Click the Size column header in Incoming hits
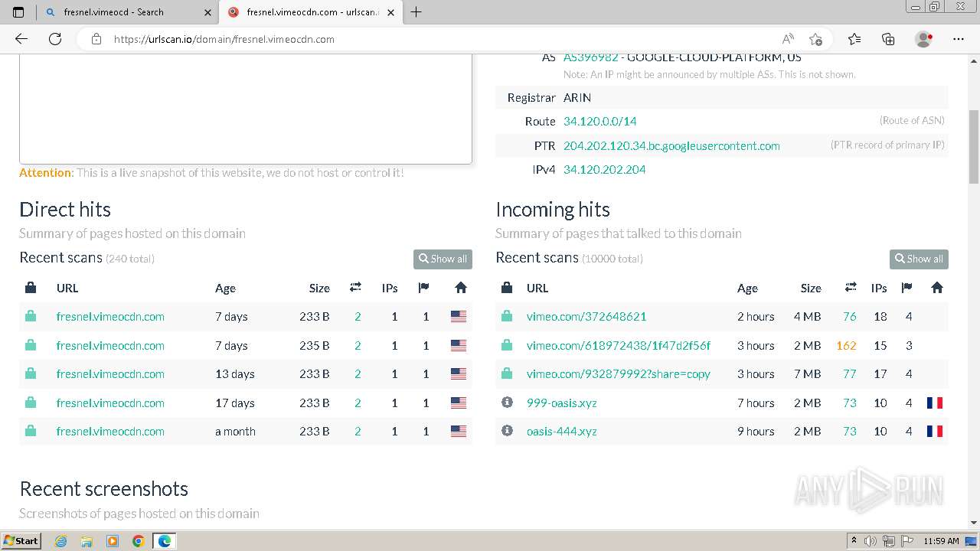The width and height of the screenshot is (980, 551). pyautogui.click(x=811, y=288)
